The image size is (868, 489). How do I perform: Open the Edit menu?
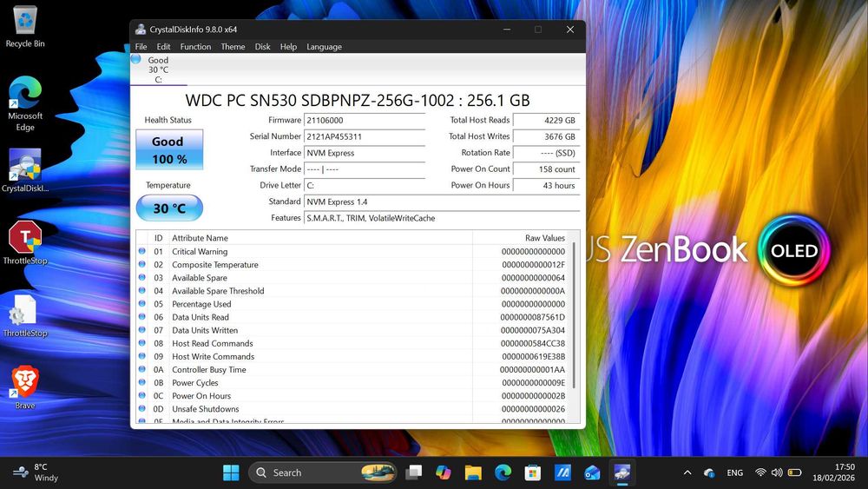click(x=163, y=47)
